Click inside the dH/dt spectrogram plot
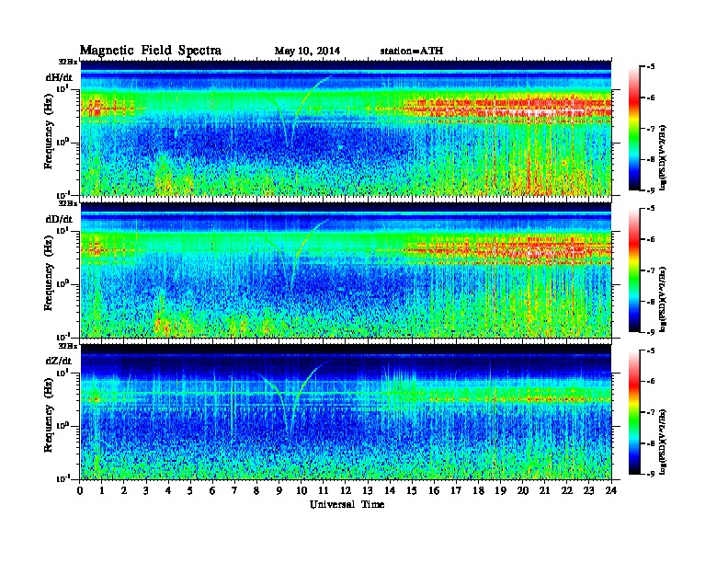The width and height of the screenshot is (728, 563). click(346, 128)
